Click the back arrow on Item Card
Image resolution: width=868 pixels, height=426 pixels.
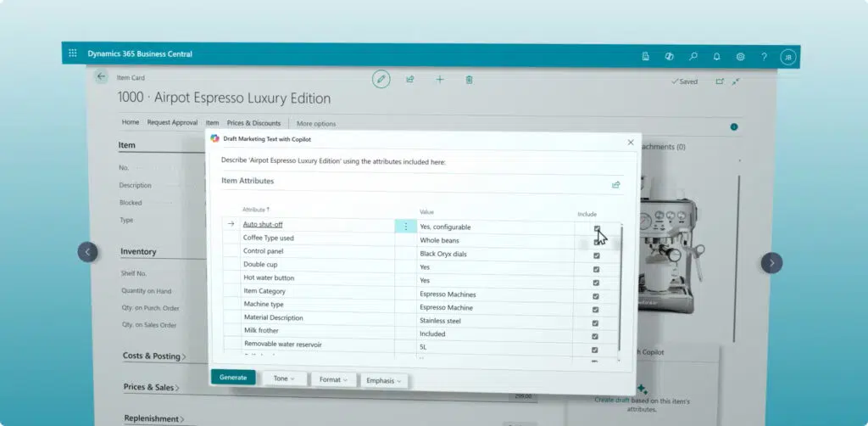(x=101, y=77)
